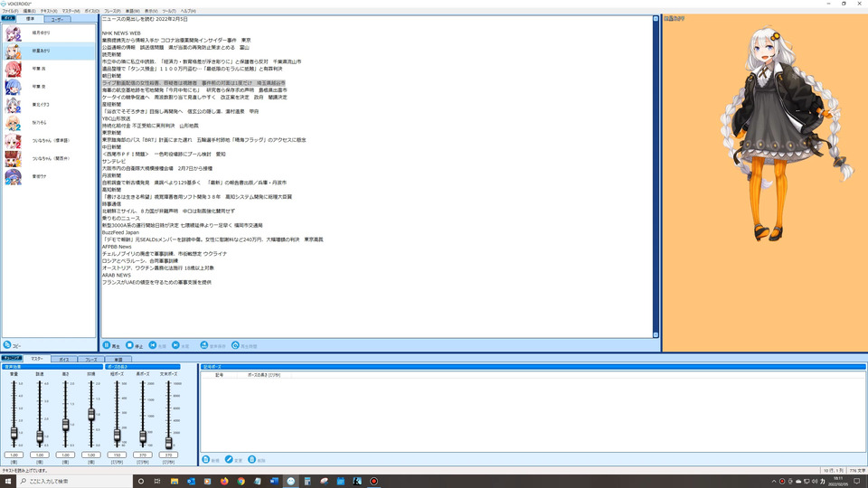Click the text editor scrollbar up arrow
The height and width of the screenshot is (488, 868).
(656, 19)
